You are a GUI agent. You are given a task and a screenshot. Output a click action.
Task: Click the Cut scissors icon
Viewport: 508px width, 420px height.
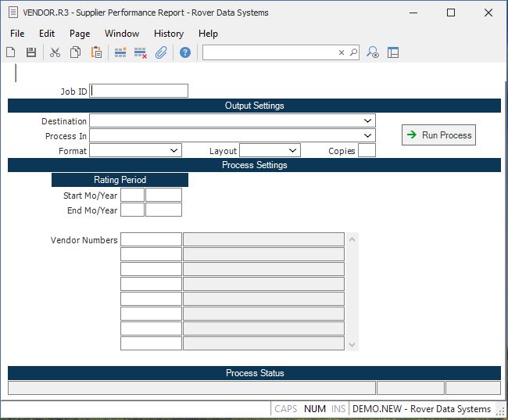coord(55,52)
